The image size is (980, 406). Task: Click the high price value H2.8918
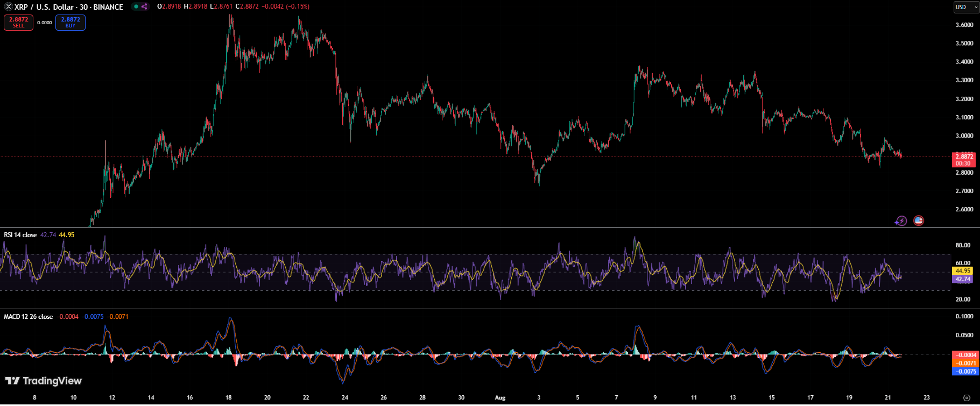(x=195, y=6)
